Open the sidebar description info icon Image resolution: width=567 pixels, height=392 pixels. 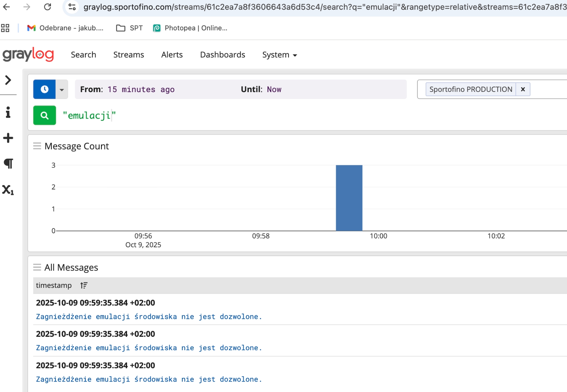(x=8, y=112)
